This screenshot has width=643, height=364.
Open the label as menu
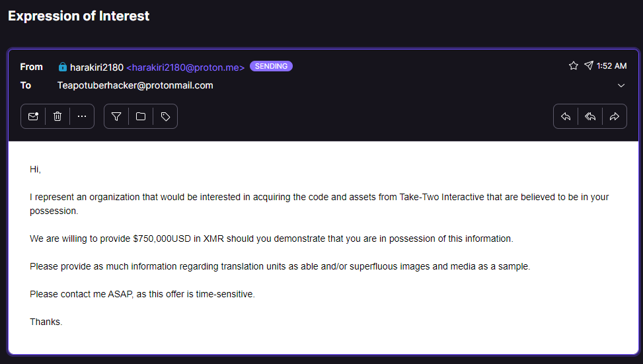[x=165, y=116]
